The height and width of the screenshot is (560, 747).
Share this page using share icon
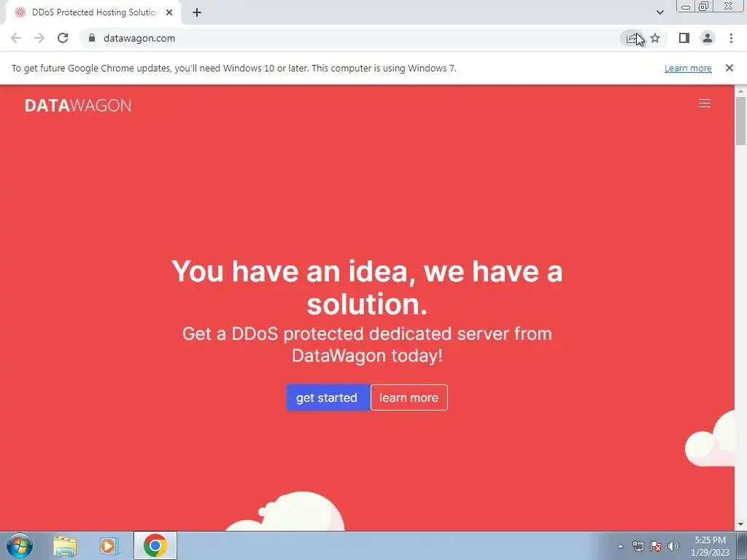632,38
